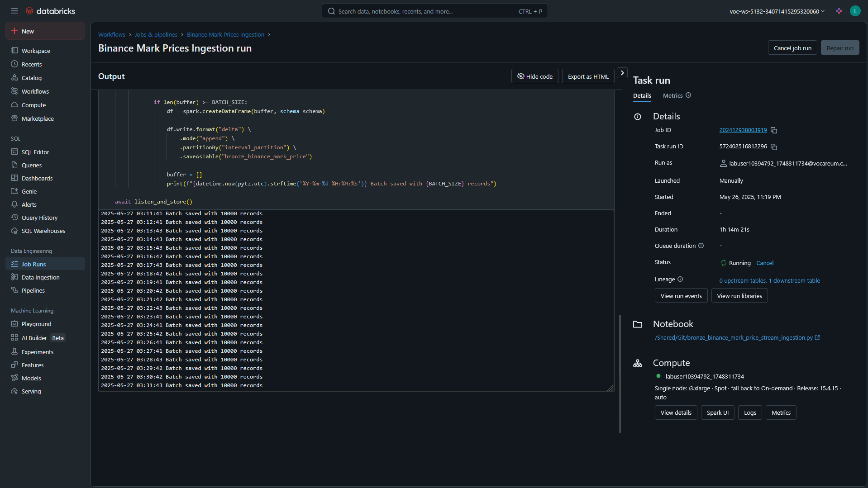
Task: Open Playground in the sidebar
Action: [x=45, y=324]
